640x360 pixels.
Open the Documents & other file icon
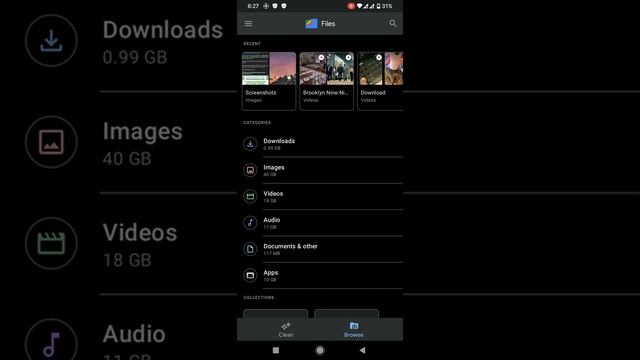click(250, 249)
